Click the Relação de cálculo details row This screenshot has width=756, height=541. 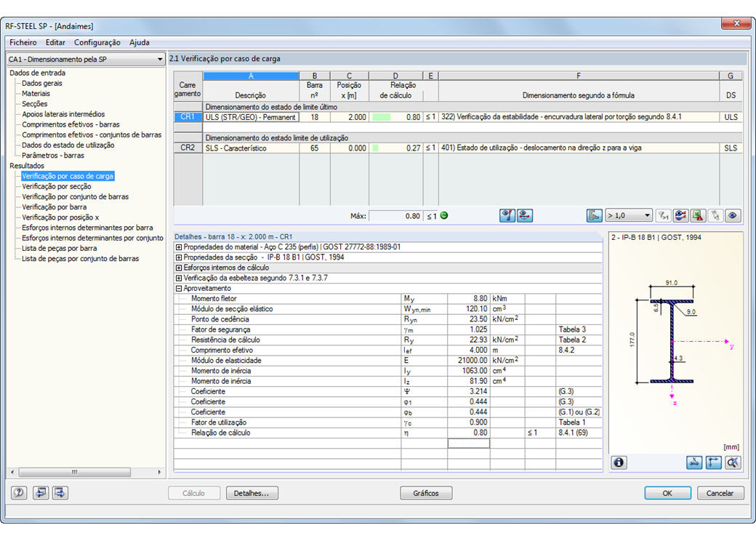387,433
